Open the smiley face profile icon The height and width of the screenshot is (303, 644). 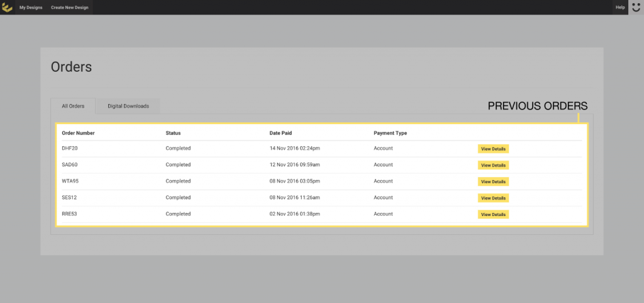point(636,8)
